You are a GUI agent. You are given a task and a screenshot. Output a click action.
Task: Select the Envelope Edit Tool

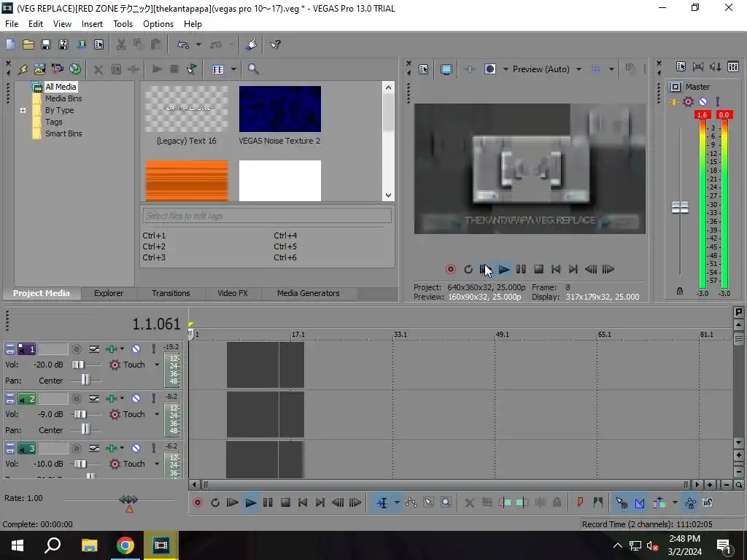tap(411, 502)
